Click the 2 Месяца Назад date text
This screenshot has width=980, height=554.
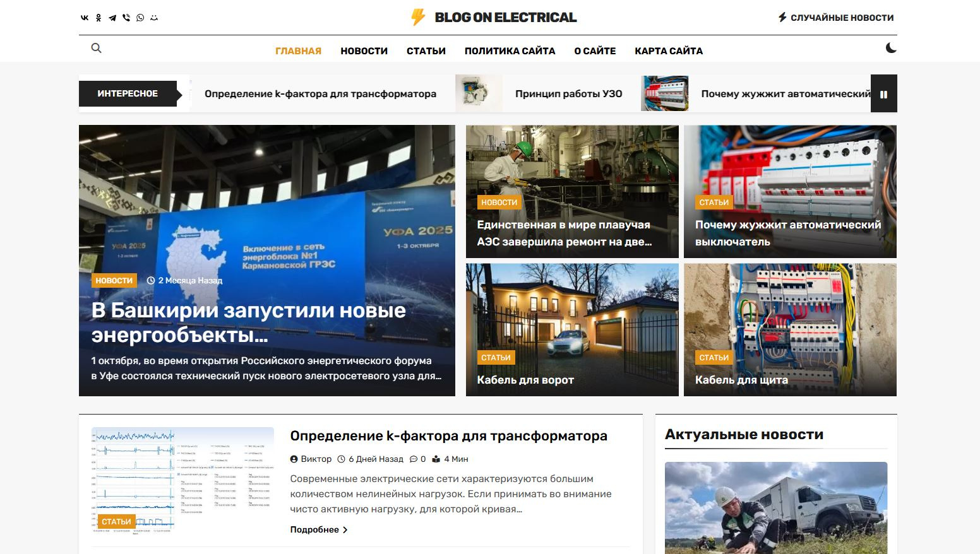tap(190, 280)
